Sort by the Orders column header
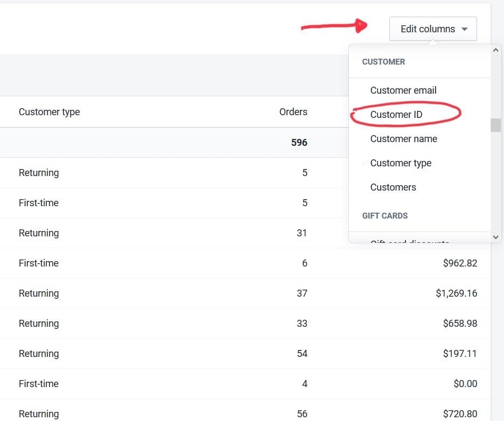 (293, 111)
